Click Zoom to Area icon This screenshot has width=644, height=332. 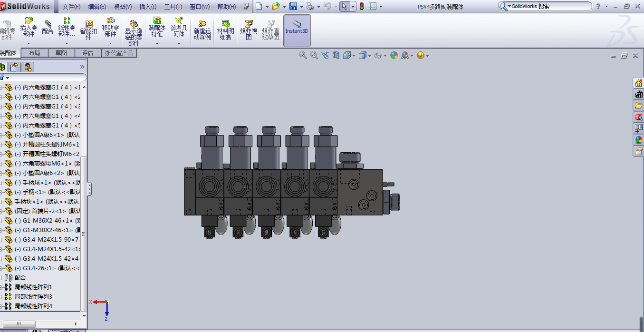click(x=314, y=55)
